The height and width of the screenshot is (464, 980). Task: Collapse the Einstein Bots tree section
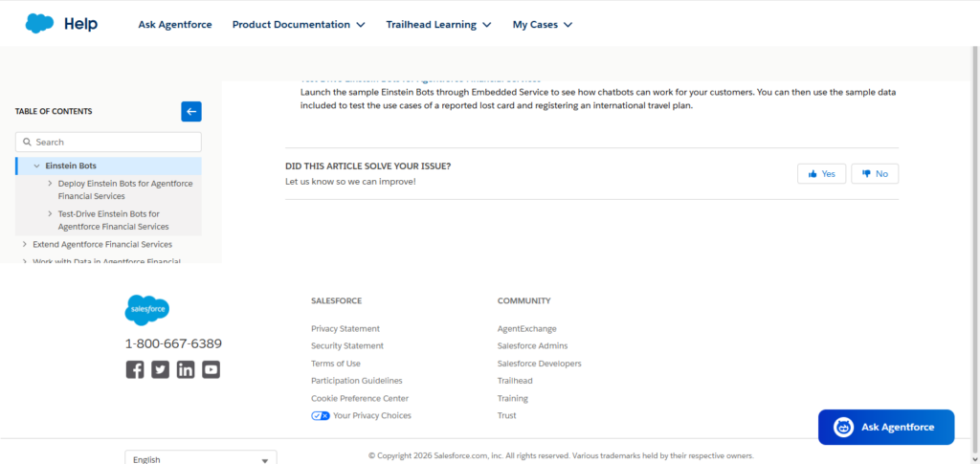(37, 166)
